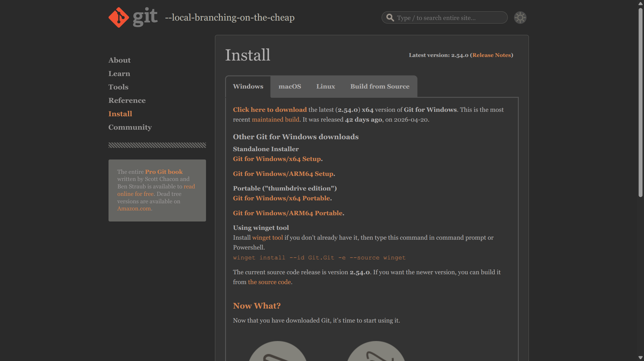Follow the maintained build link

coord(275,120)
